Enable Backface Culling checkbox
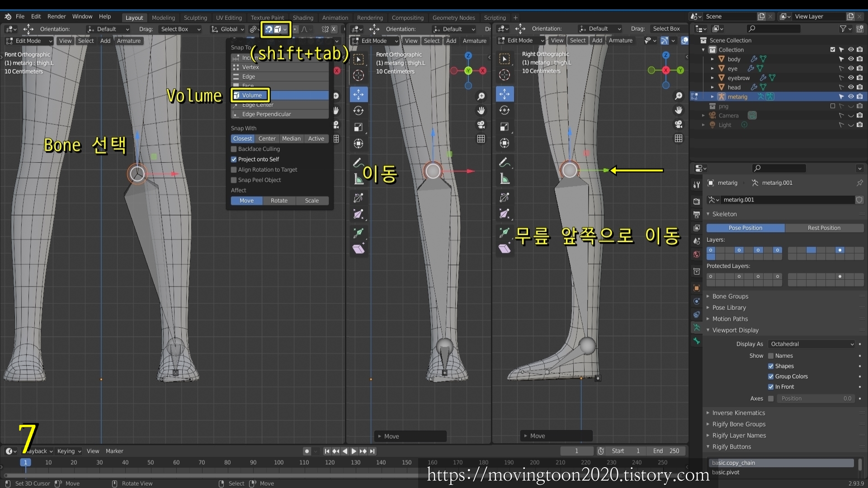Viewport: 868px width, 488px height. coord(234,149)
